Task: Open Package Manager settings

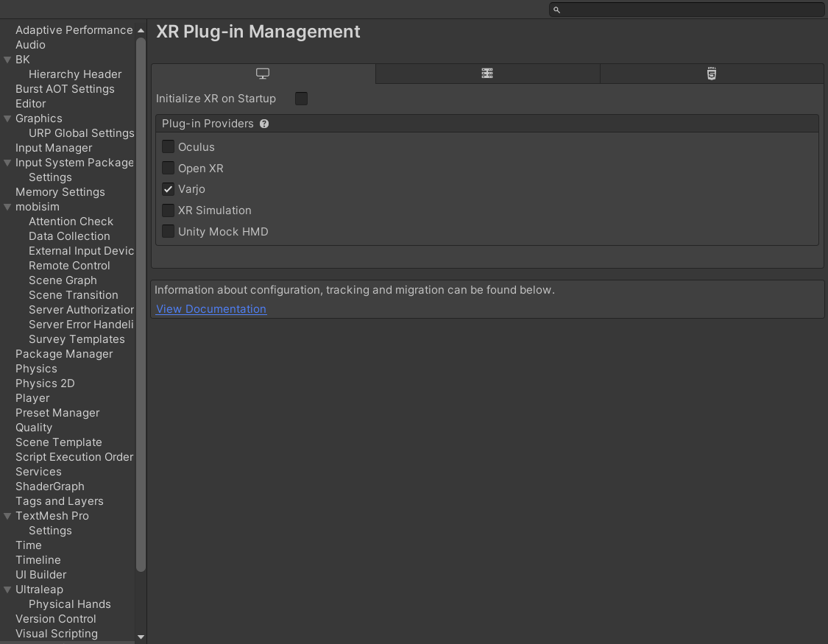Action: (64, 354)
